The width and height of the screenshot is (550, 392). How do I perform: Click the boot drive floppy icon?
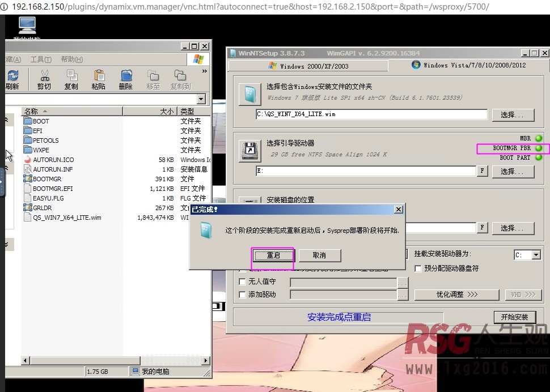[249, 151]
